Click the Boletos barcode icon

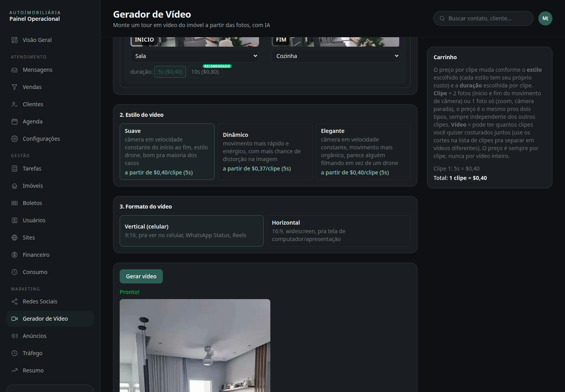click(x=15, y=203)
